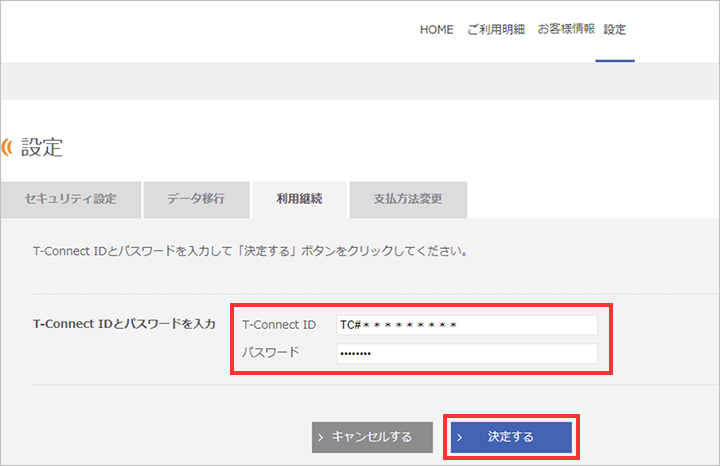Click the instruction sentence above the form
This screenshot has width=720, height=466.
click(x=252, y=252)
